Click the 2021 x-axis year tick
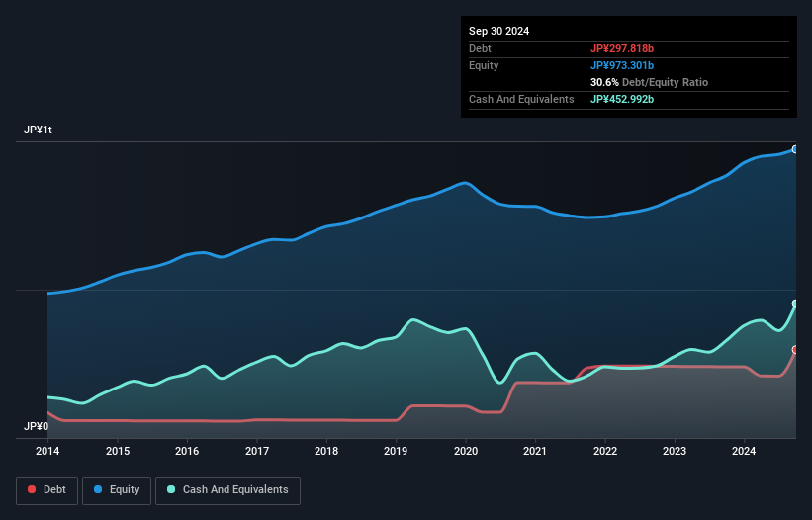This screenshot has height=520, width=812. click(x=535, y=452)
